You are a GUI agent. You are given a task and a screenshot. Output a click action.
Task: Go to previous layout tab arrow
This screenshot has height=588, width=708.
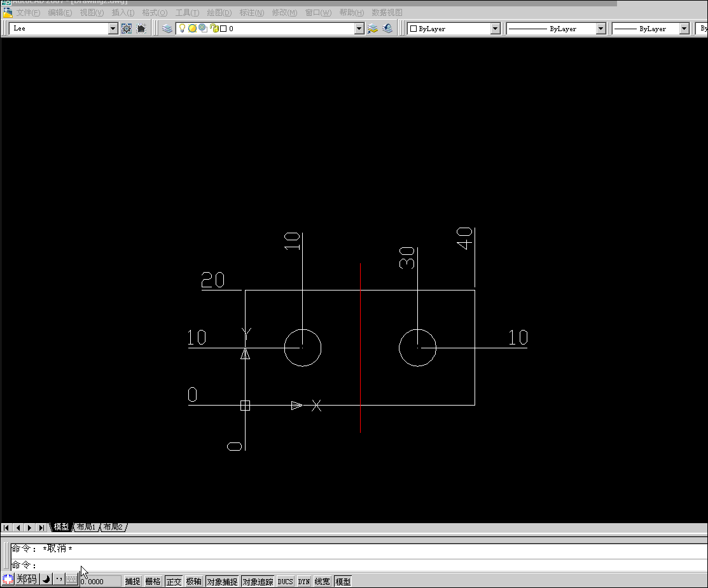point(18,527)
